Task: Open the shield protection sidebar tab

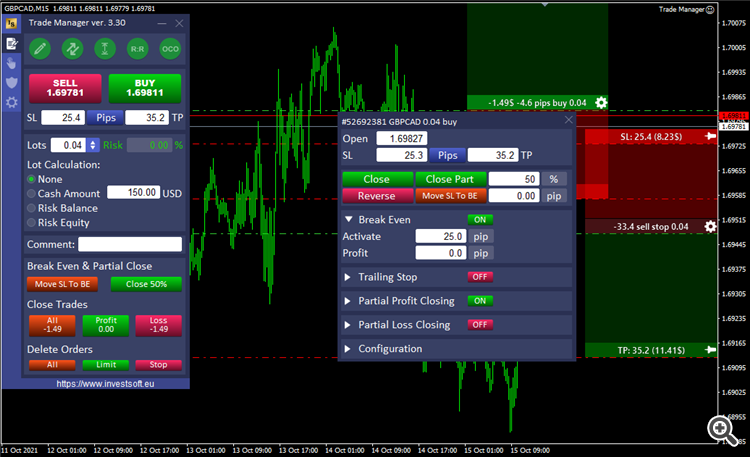Action: (11, 82)
